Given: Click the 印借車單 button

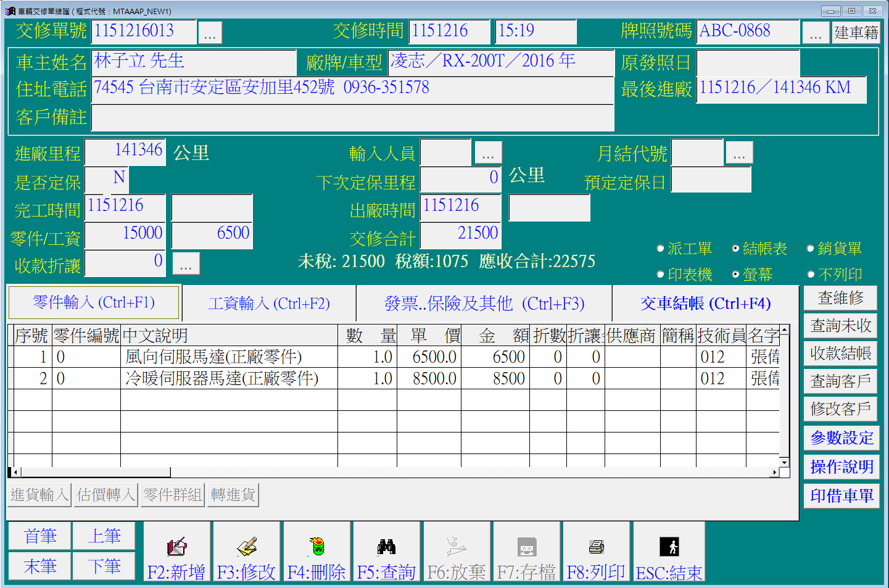Looking at the screenshot, I should click(x=841, y=496).
